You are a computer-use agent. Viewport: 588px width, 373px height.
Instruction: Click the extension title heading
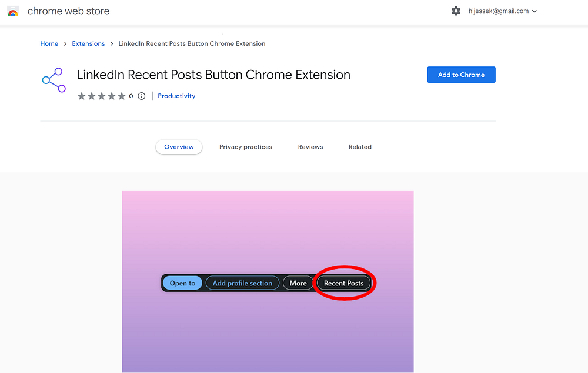point(213,75)
